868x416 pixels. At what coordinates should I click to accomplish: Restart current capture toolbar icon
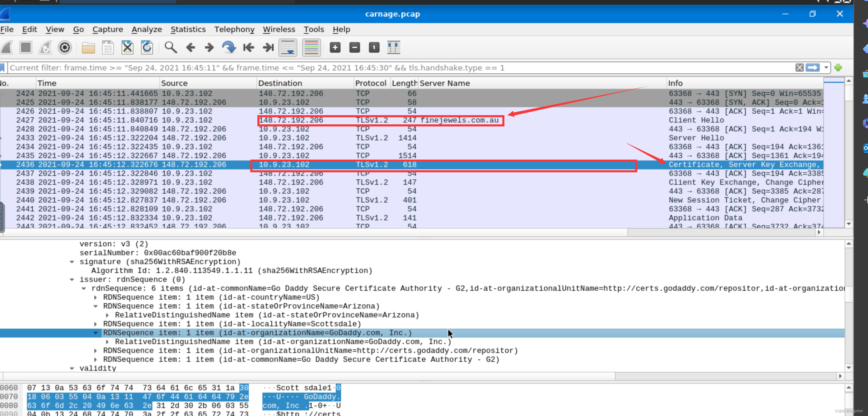pos(46,48)
